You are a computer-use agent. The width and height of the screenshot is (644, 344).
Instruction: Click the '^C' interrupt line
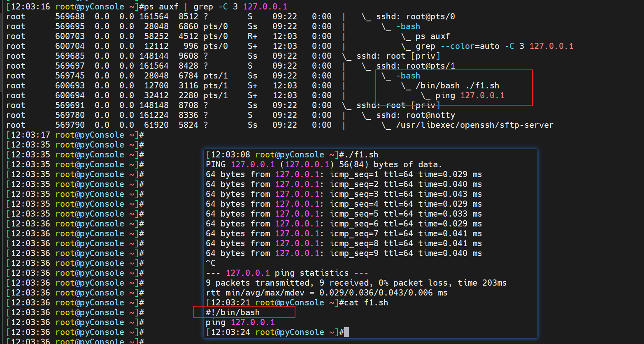point(211,263)
